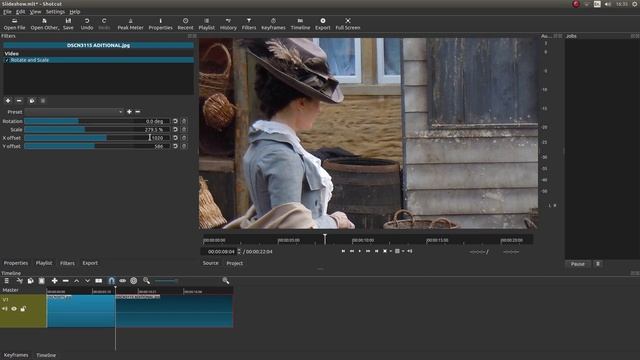Click the Export toolbar icon
Screen dimensions: 640x360
(322, 24)
